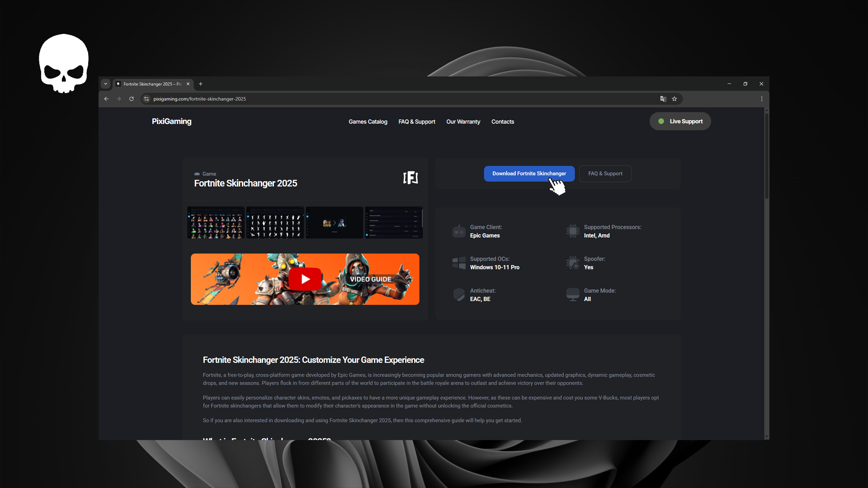Open the tab search dropdown arrow

105,84
